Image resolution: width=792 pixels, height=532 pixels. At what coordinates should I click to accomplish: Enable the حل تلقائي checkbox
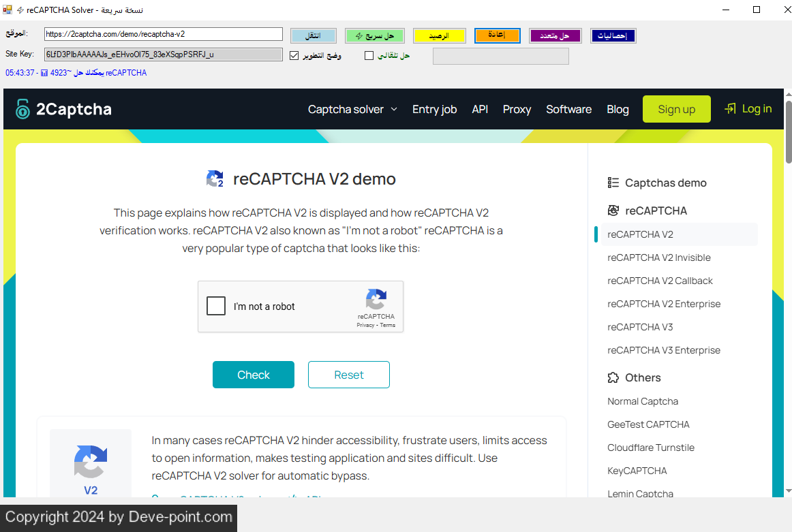[x=369, y=55]
